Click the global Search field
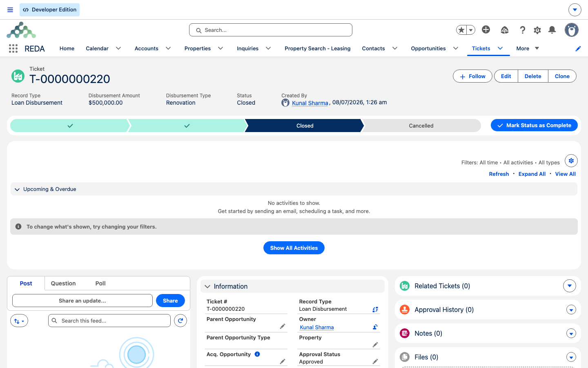The width and height of the screenshot is (588, 368). (x=271, y=30)
